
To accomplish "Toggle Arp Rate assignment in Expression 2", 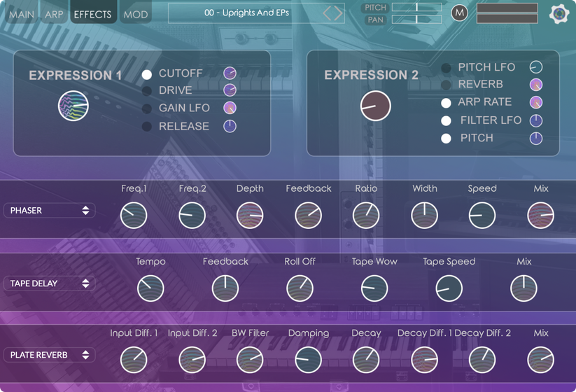I will tap(446, 103).
